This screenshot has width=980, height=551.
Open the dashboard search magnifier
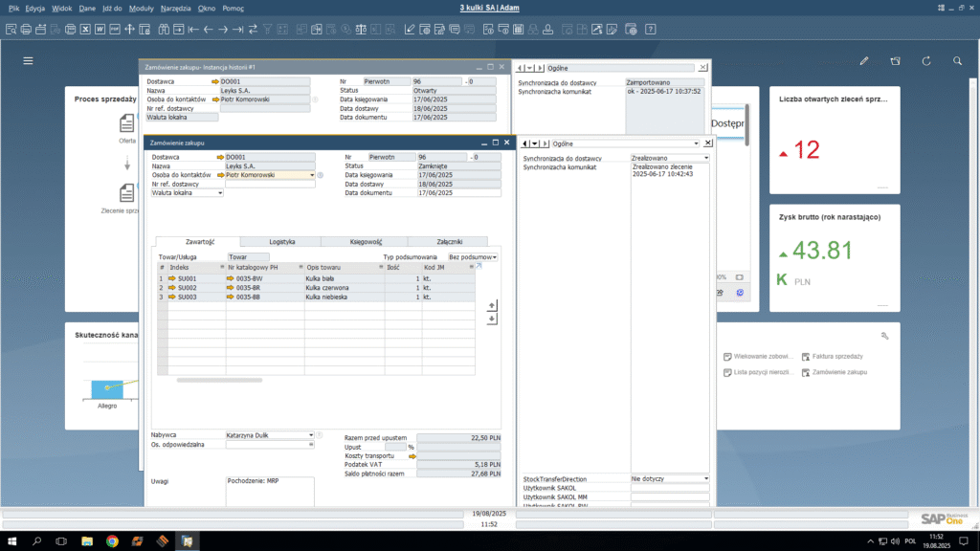click(957, 60)
